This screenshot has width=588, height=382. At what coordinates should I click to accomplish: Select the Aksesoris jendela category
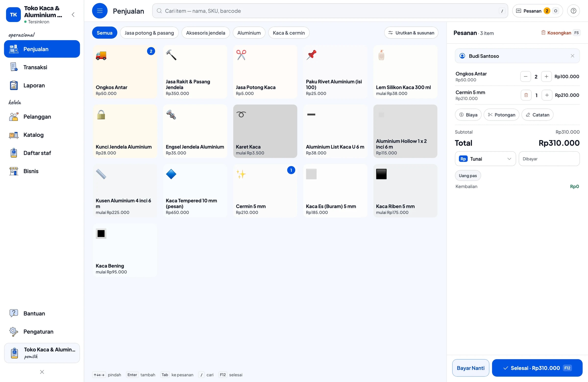pyautogui.click(x=205, y=33)
